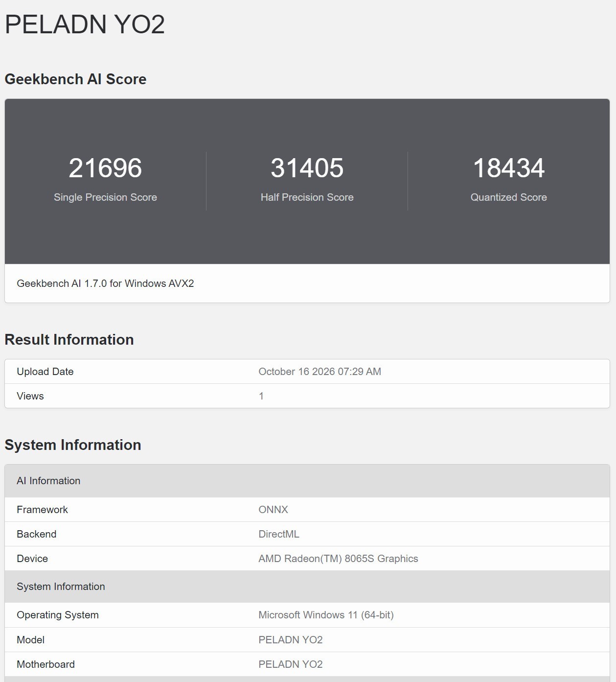
Task: Click the 21696 single precision value
Action: coord(105,168)
